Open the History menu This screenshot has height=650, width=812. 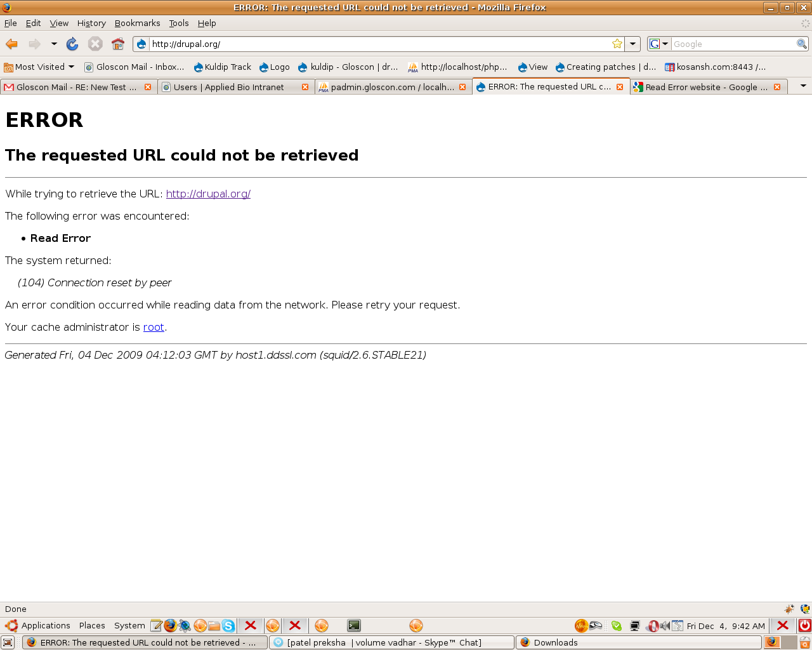(x=91, y=23)
